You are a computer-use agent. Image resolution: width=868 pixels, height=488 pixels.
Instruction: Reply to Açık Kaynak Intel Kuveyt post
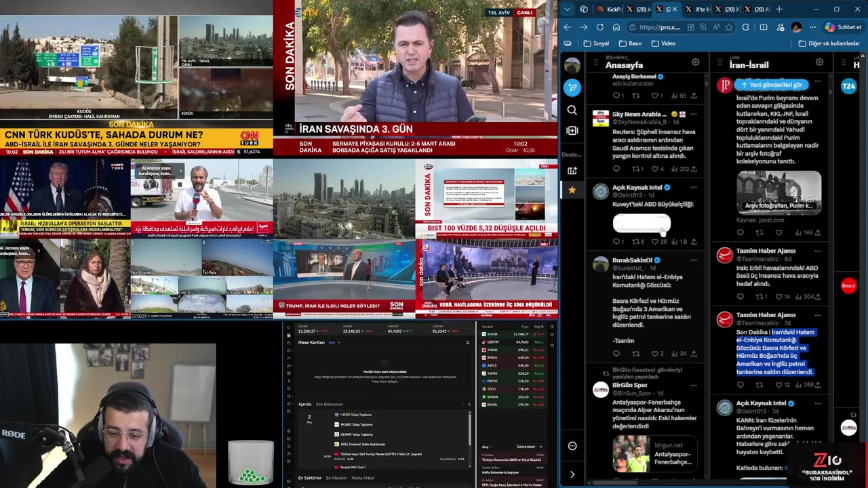coord(616,241)
